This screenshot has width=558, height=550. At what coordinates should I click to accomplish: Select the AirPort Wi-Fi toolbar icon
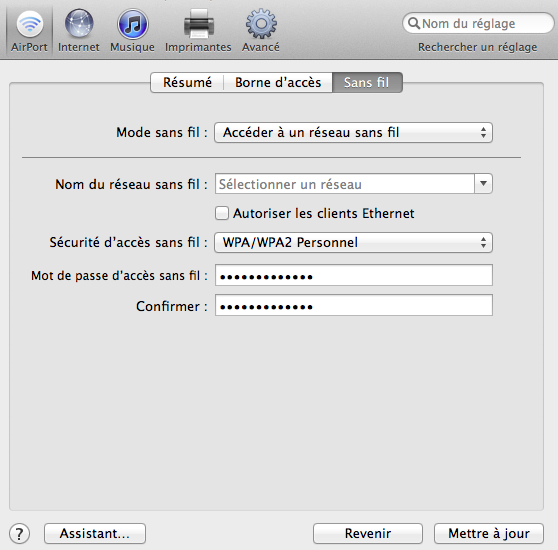coord(30,24)
